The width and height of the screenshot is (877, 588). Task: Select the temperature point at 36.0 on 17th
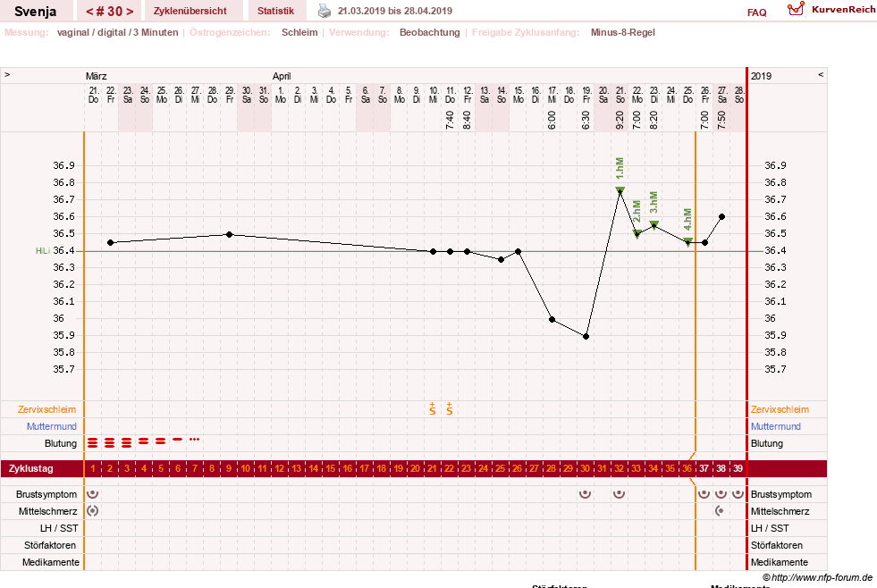552,320
